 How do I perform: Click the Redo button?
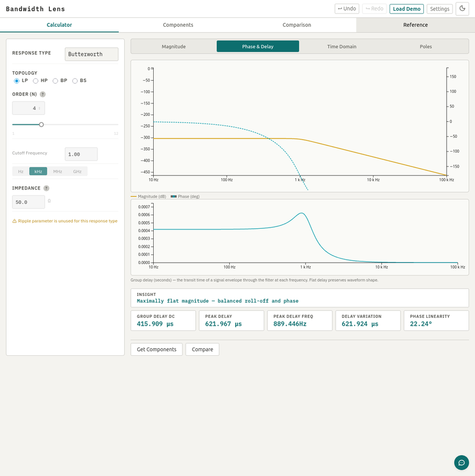(374, 8)
